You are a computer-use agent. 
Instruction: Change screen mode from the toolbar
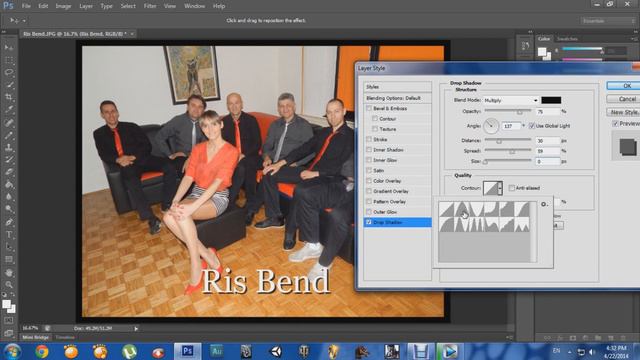click(9, 333)
